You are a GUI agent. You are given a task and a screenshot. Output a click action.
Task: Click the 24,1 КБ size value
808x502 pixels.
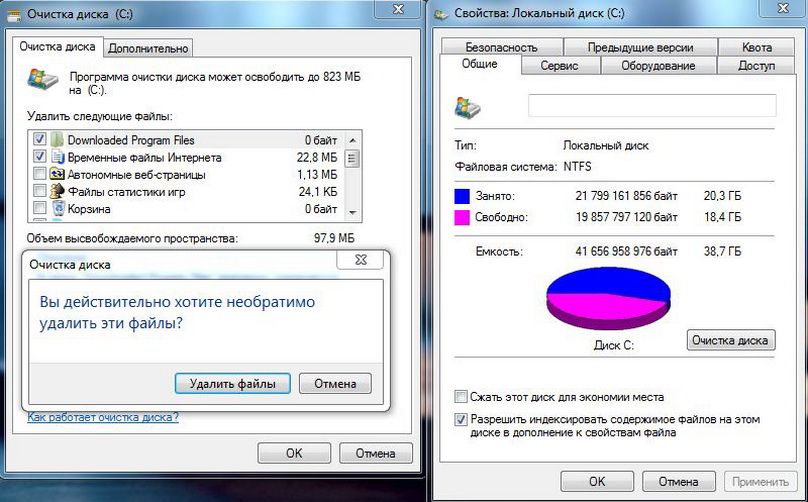tap(318, 192)
